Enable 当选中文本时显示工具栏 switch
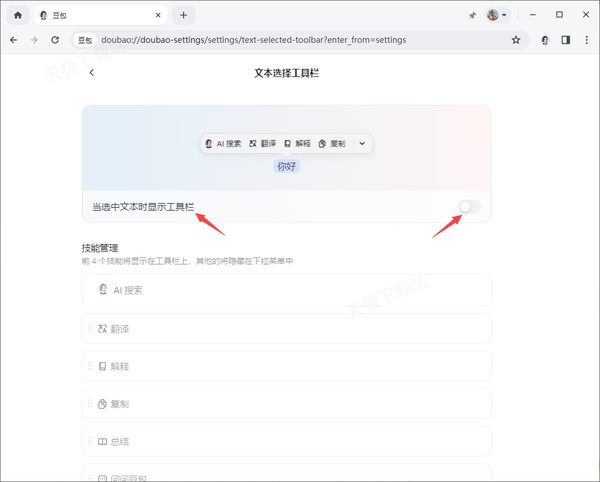 pos(470,207)
